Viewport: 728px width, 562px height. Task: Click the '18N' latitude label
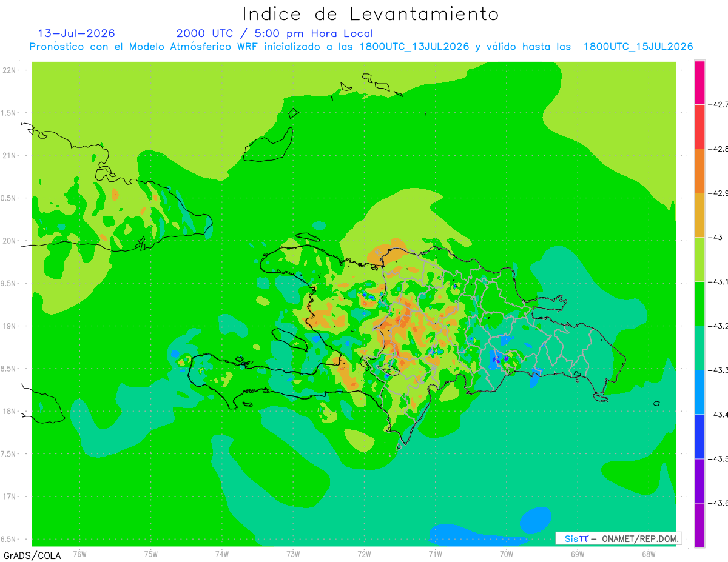10,411
